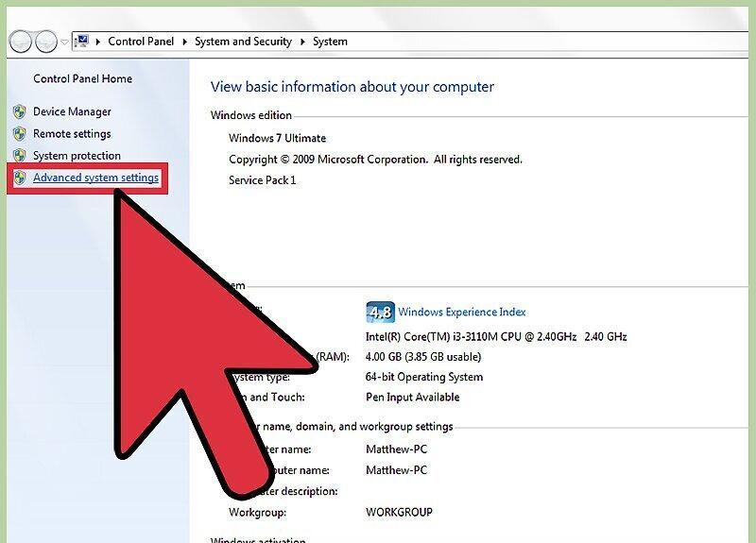
Task: Click the 4.8 Windows Experience score badge
Action: pos(381,313)
